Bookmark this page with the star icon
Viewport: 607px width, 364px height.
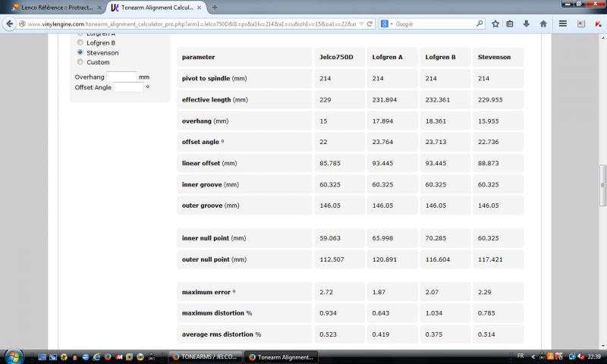(x=495, y=24)
